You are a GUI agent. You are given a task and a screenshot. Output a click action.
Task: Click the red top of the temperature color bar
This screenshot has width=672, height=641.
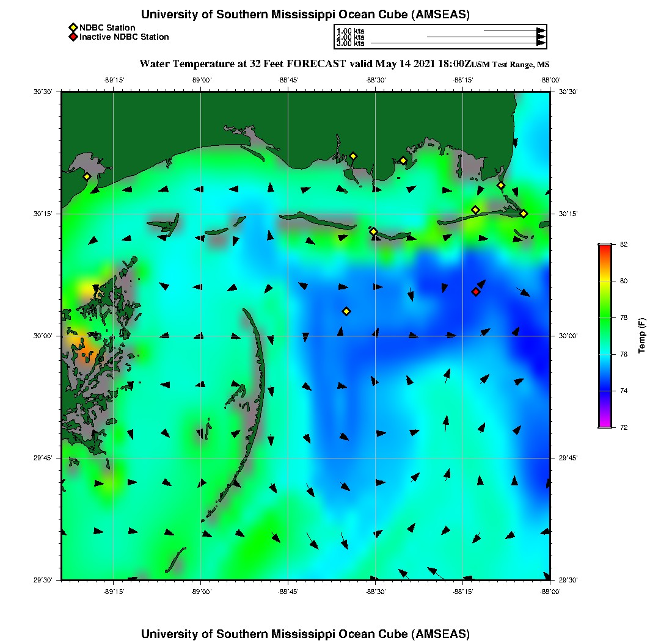click(605, 247)
